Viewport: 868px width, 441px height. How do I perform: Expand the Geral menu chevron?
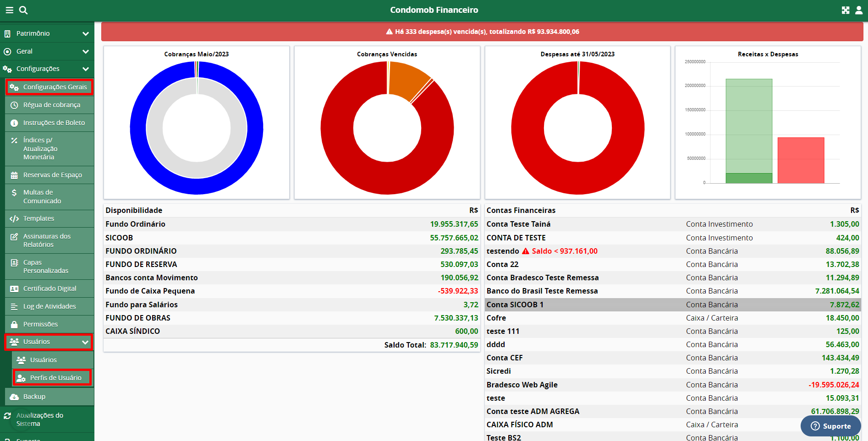tap(85, 51)
